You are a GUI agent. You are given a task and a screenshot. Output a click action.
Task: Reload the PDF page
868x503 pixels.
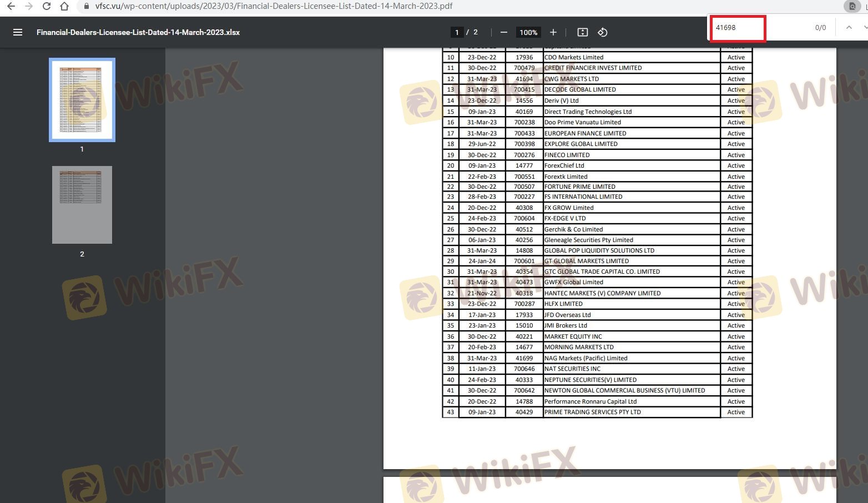[x=47, y=6]
